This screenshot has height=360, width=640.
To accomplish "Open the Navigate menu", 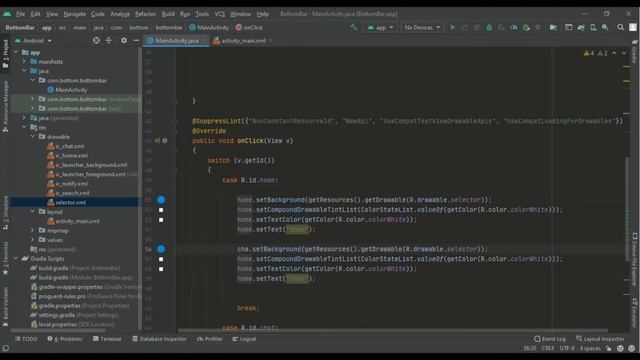I will coord(74,14).
